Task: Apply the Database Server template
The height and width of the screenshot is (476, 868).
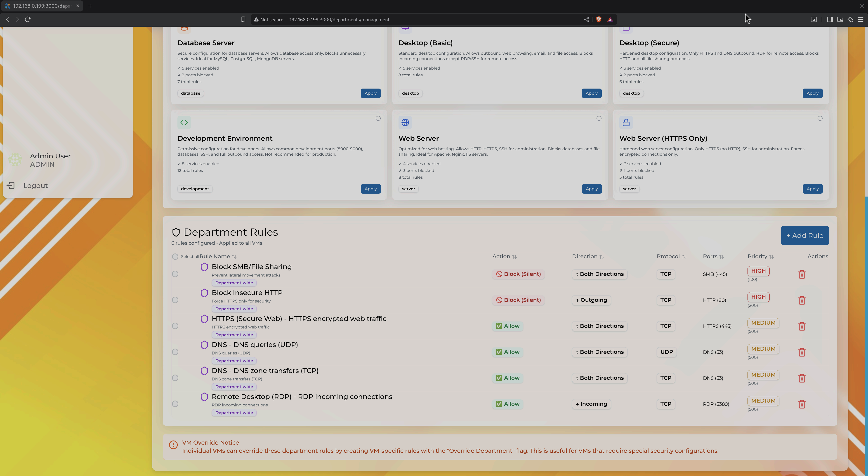Action: [x=370, y=93]
